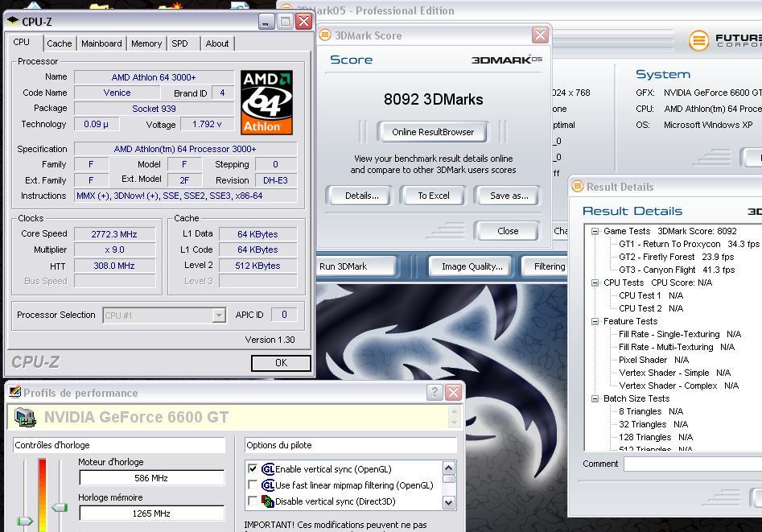This screenshot has width=762, height=532.
Task: Select CPU Test 2 row
Action: pos(651,308)
